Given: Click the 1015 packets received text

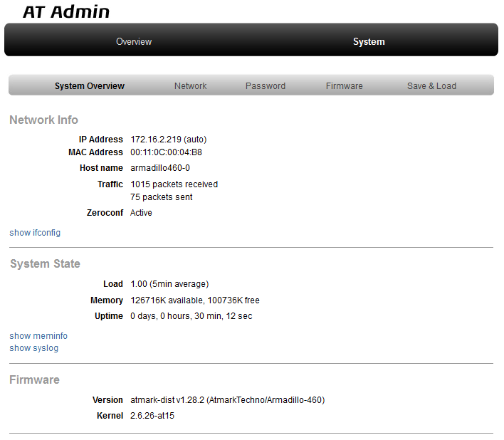Looking at the screenshot, I should 174,184.
